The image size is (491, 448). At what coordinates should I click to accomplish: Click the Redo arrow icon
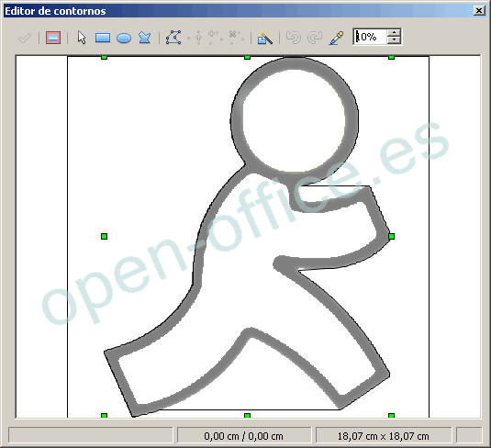[x=315, y=38]
